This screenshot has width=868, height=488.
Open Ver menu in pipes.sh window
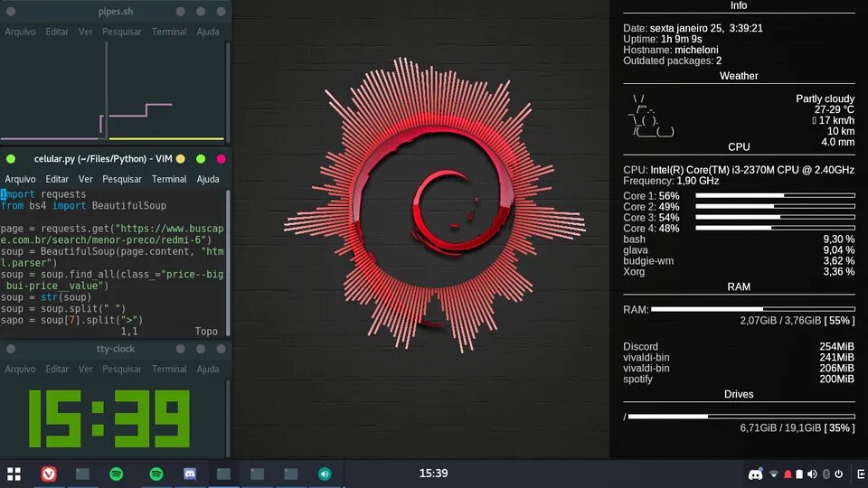[x=85, y=32]
